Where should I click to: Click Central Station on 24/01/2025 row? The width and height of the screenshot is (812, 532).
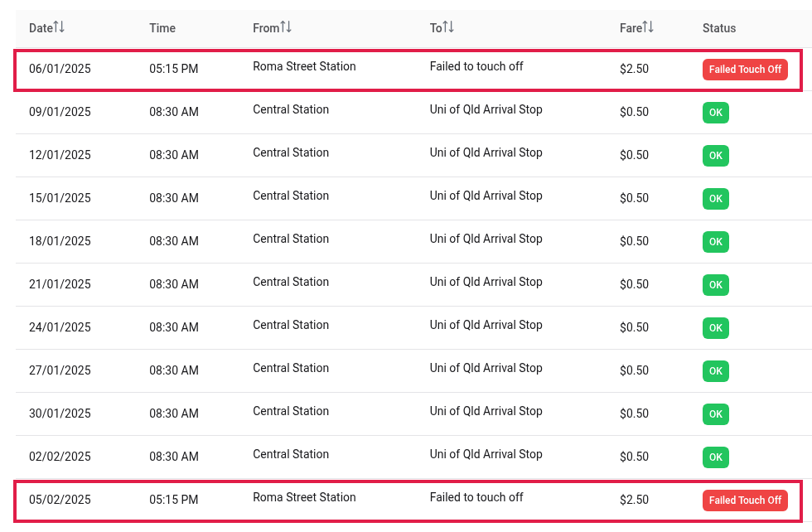click(291, 325)
